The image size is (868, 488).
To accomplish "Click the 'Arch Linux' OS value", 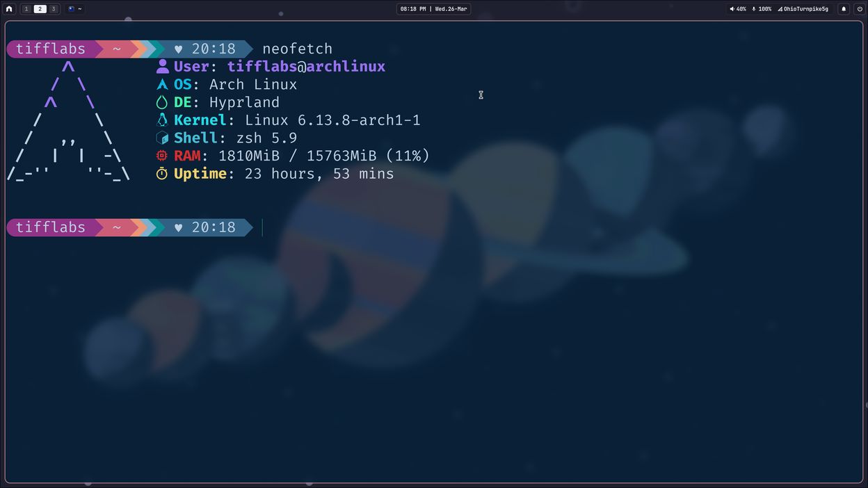I will [253, 84].
